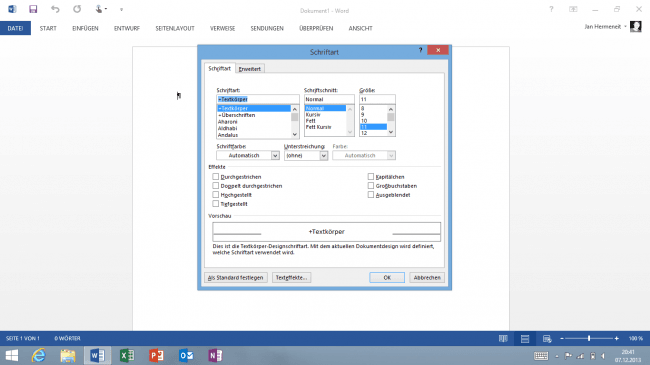Click the Schriftart font name input field
The width and height of the screenshot is (650, 365).
(x=257, y=99)
